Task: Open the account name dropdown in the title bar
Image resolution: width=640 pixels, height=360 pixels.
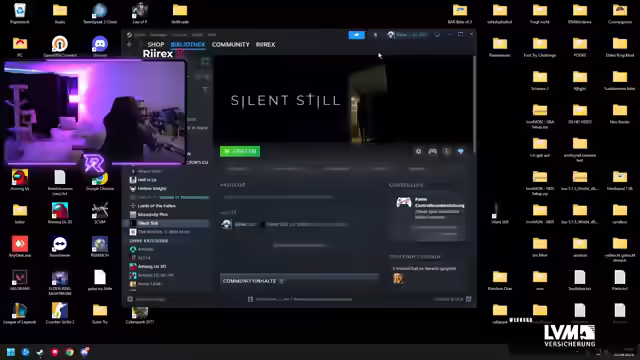Action: click(x=411, y=35)
